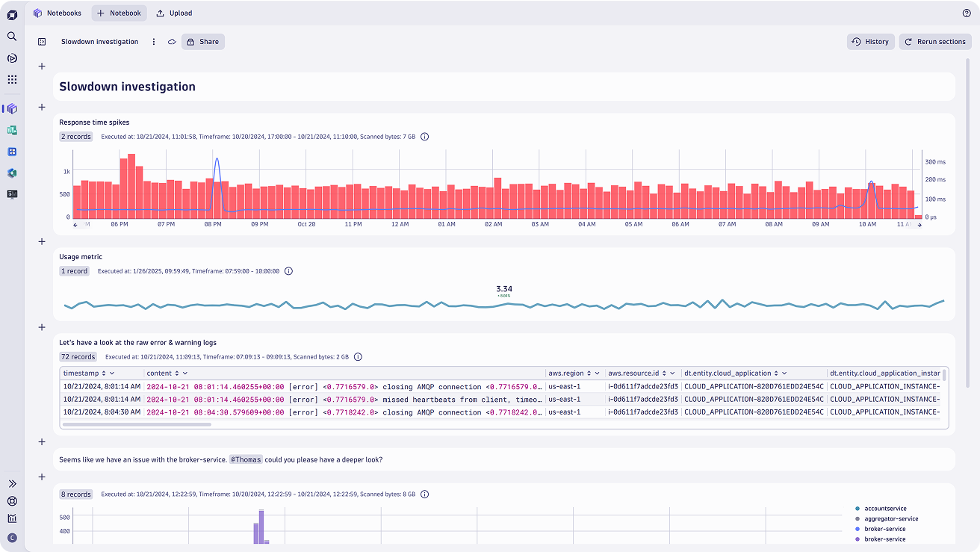Click the Rerun sections button
The width and height of the screenshot is (980, 552).
935,42
